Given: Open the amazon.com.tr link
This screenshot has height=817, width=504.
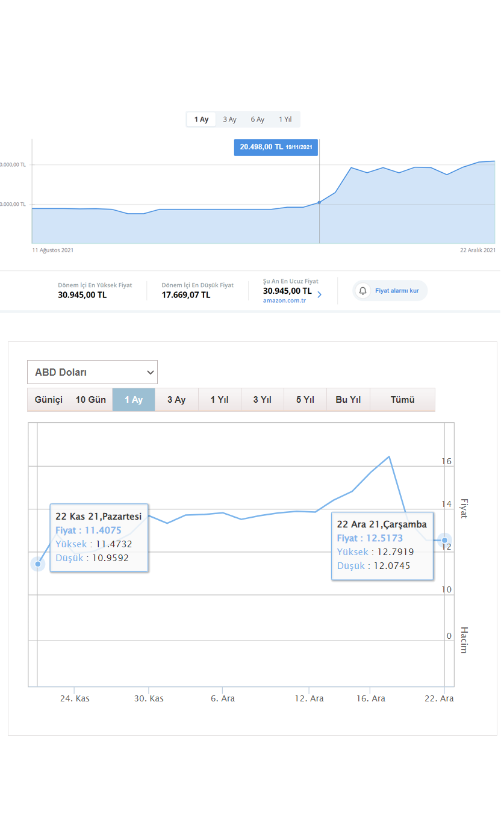Looking at the screenshot, I should (x=284, y=300).
